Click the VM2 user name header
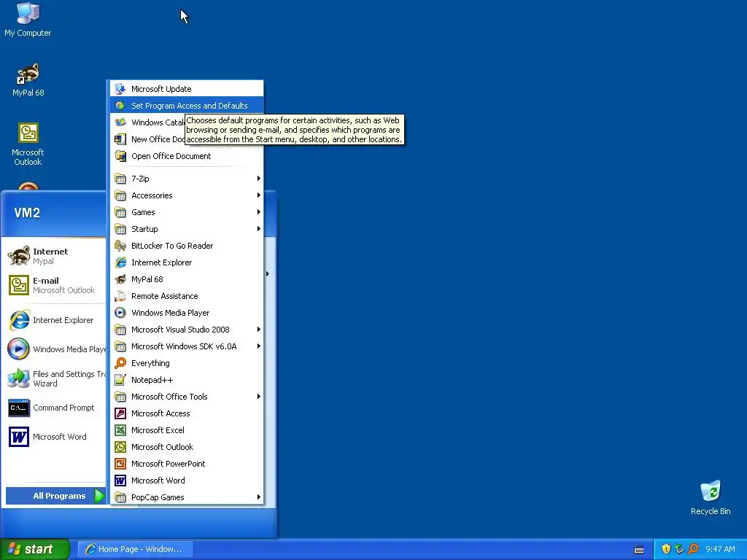747x560 pixels. pyautogui.click(x=27, y=213)
